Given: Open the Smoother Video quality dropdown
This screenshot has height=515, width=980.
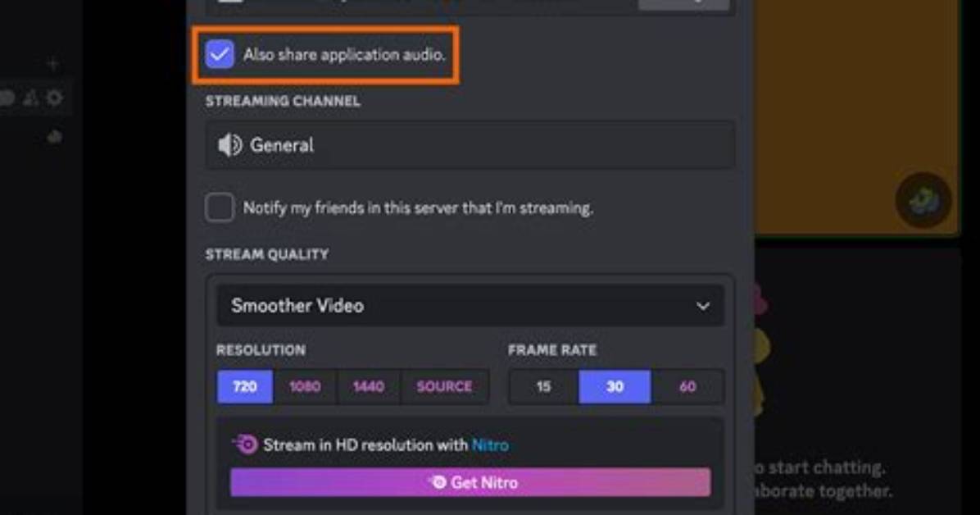Looking at the screenshot, I should (x=470, y=305).
